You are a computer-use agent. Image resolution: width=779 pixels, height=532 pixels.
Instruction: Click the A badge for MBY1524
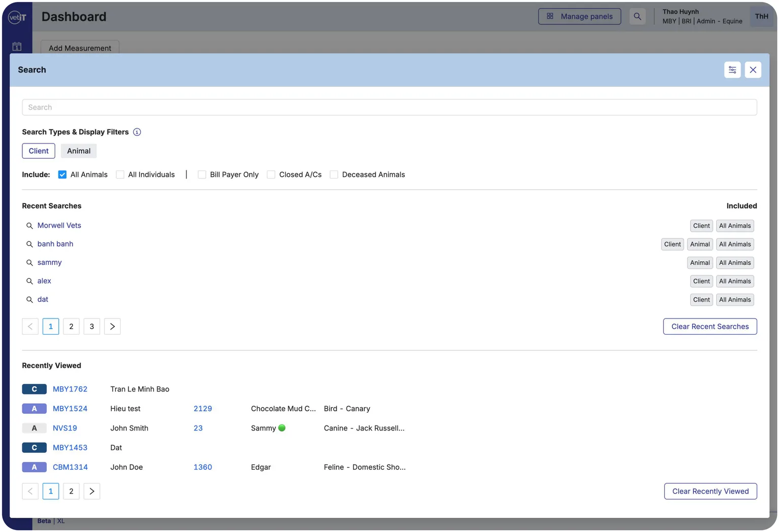34,409
